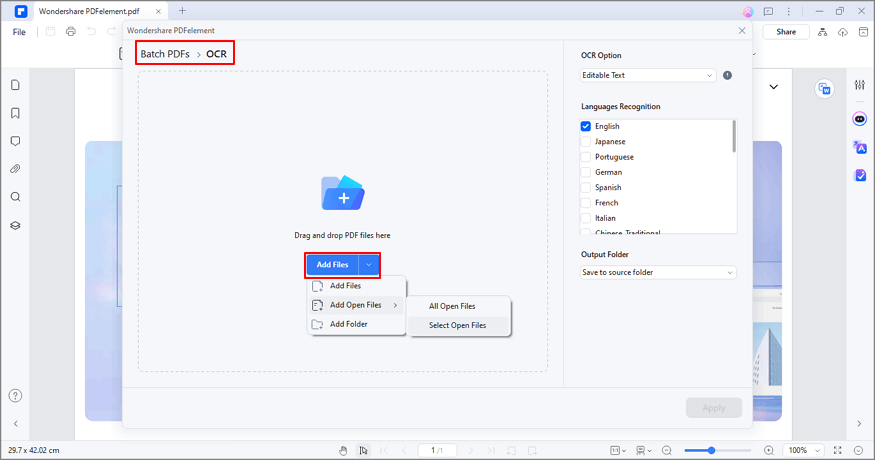875x460 pixels.
Task: Open a new tab with plus button
Action: pos(182,11)
